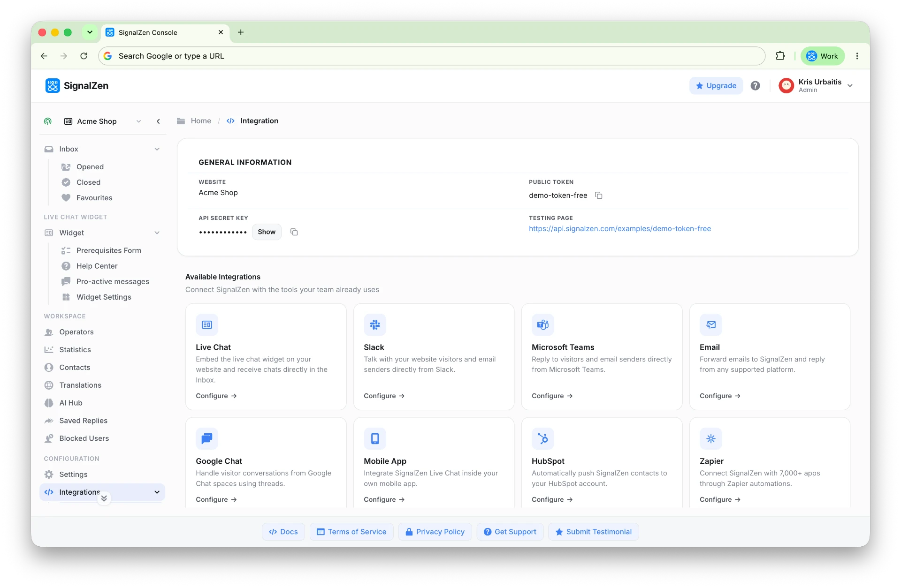Show the API secret key
The width and height of the screenshot is (901, 588).
[267, 232]
